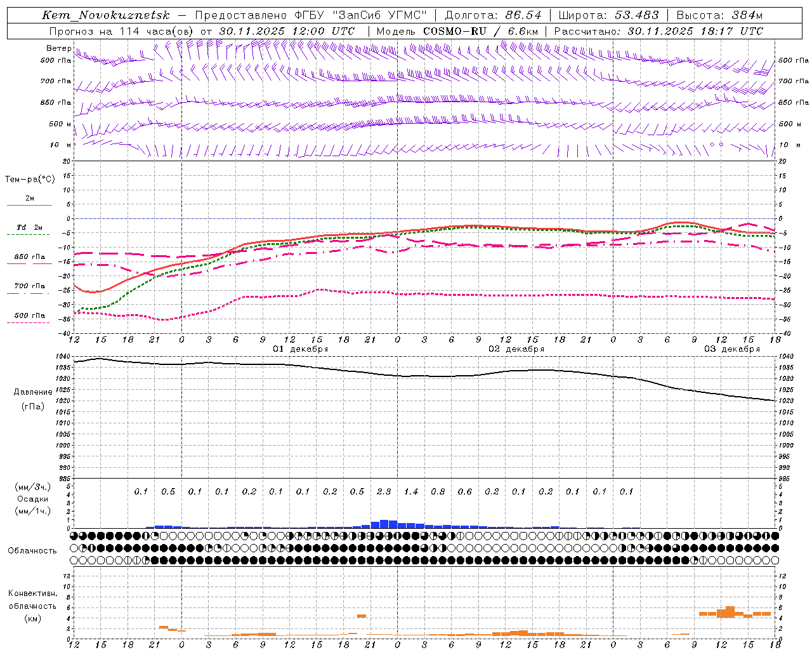Click the text Предоставлено ФГБУ "ЗапСиб УГМС"
The height and width of the screenshot is (650, 812).
311,15
